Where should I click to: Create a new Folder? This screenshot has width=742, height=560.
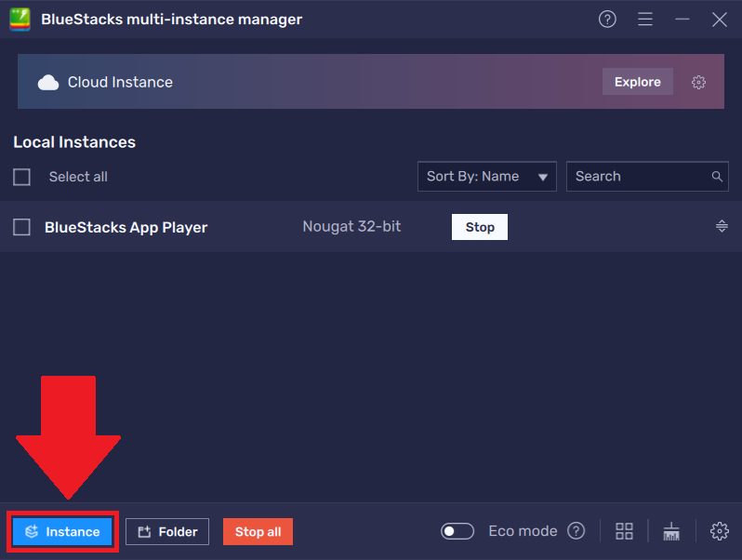click(167, 531)
